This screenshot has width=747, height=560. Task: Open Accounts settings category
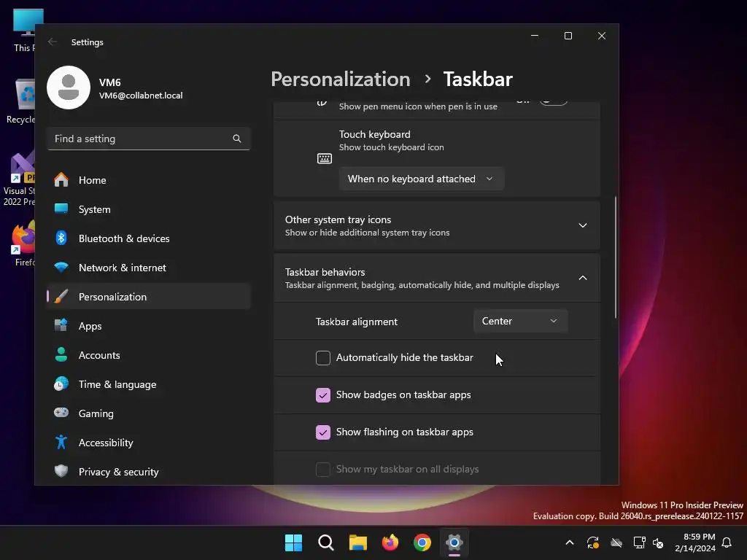[x=149, y=355]
